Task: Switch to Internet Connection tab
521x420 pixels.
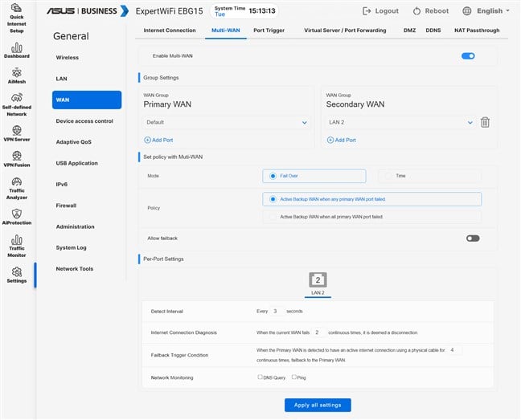Action: [170, 31]
